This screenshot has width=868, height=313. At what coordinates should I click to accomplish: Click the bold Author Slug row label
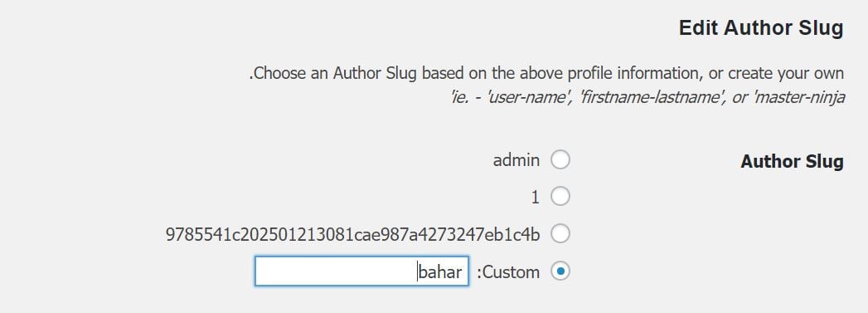[793, 162]
